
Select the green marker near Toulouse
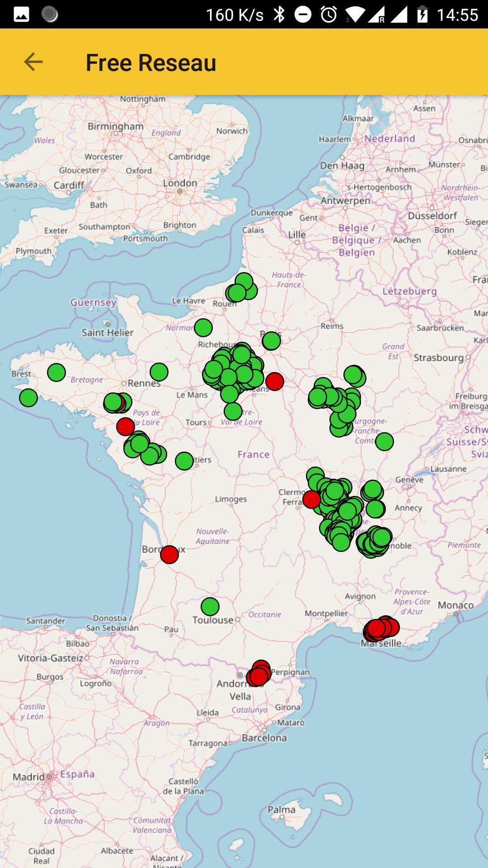point(210,607)
